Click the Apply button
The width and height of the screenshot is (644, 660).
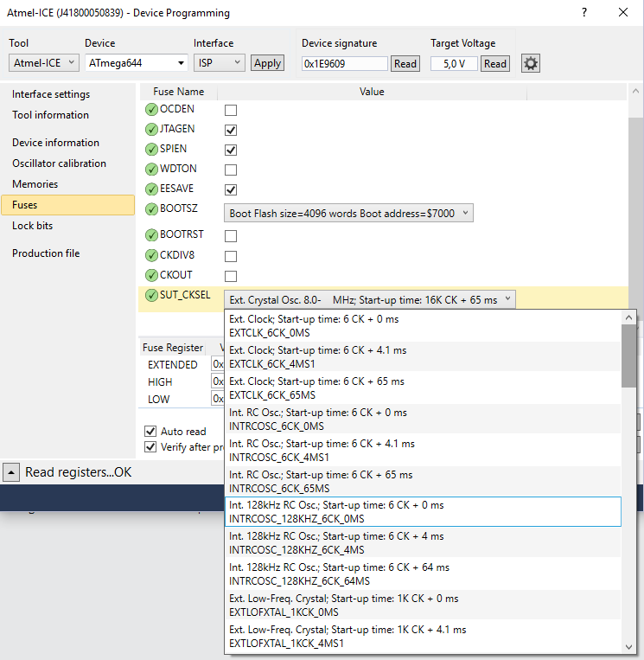[x=267, y=63]
